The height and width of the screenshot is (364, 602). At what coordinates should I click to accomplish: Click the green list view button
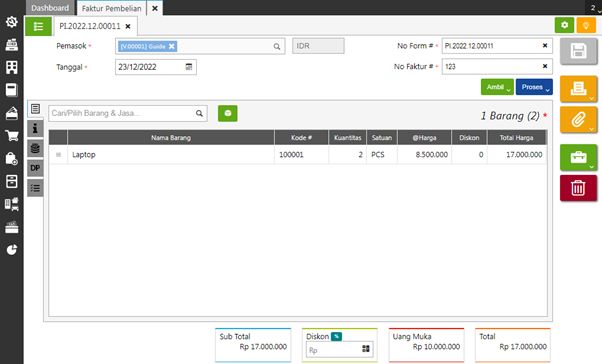pos(38,26)
